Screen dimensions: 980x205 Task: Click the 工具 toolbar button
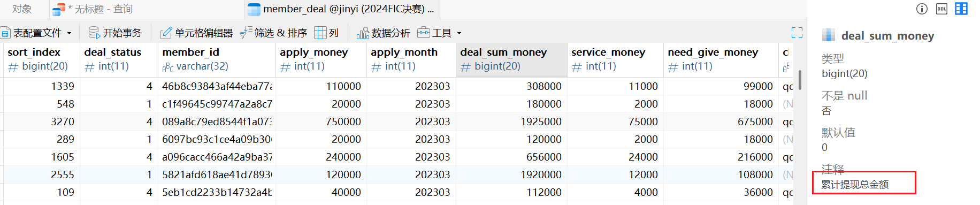tap(434, 33)
